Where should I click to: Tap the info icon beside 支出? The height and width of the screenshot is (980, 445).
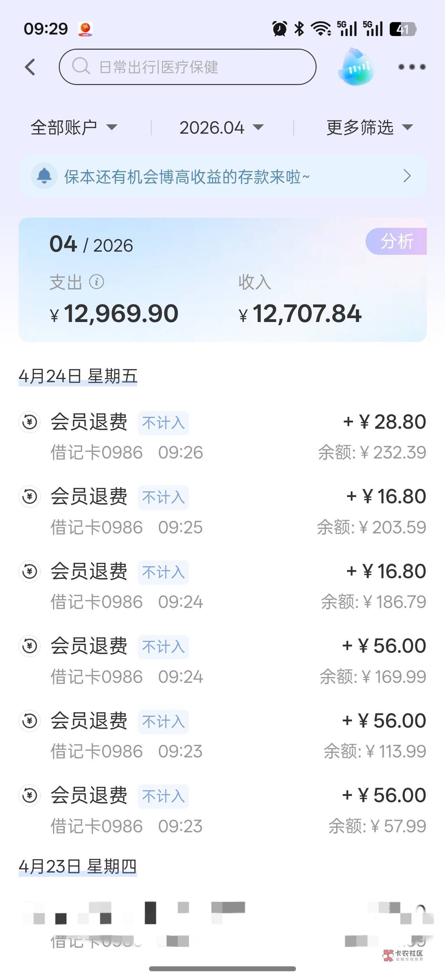click(x=97, y=282)
